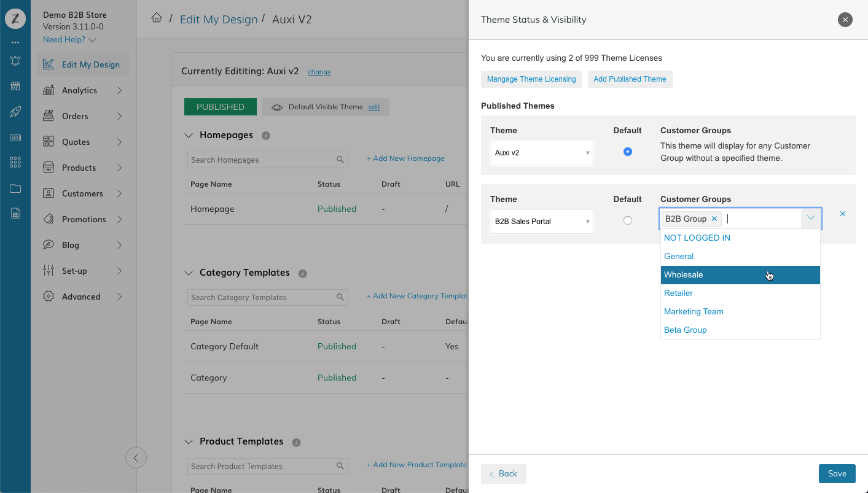Image resolution: width=868 pixels, height=493 pixels.
Task: Click Add Published Theme
Action: pyautogui.click(x=630, y=79)
